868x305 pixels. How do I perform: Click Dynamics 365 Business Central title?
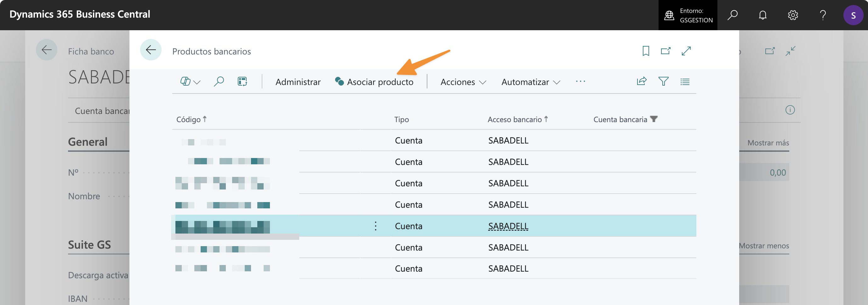(80, 14)
